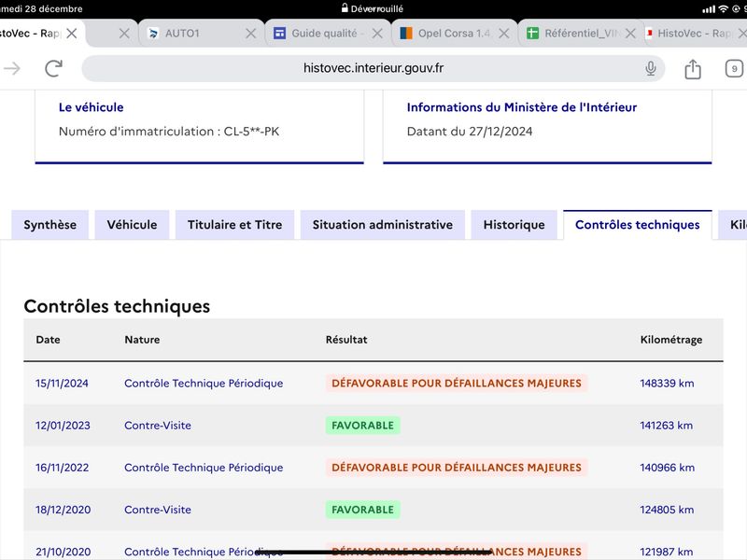Click the Numéro d'immatriculation CL-5**-PK text

pos(169,132)
